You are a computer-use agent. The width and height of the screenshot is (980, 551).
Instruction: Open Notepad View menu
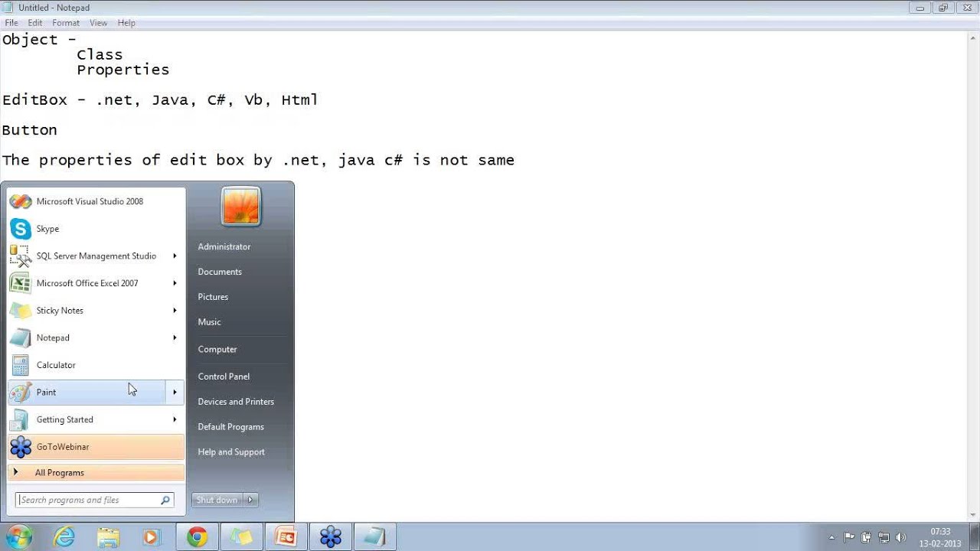pos(98,23)
